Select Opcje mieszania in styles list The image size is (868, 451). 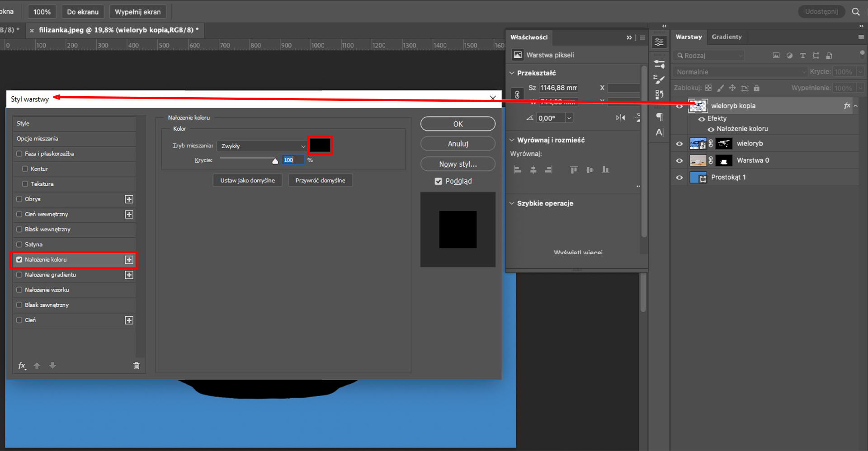coord(74,139)
